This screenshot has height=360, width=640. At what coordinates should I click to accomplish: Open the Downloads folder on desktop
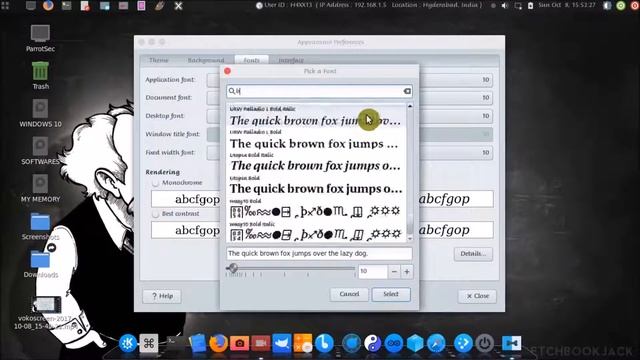pyautogui.click(x=40, y=264)
